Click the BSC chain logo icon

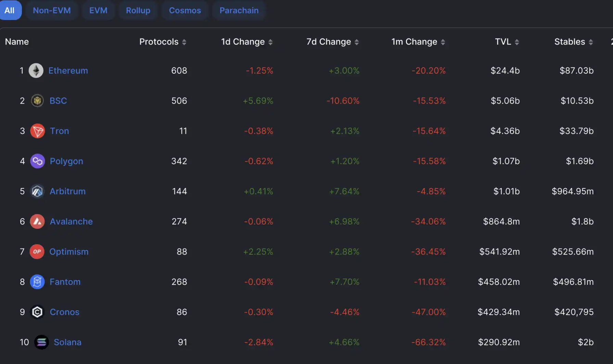pos(37,101)
